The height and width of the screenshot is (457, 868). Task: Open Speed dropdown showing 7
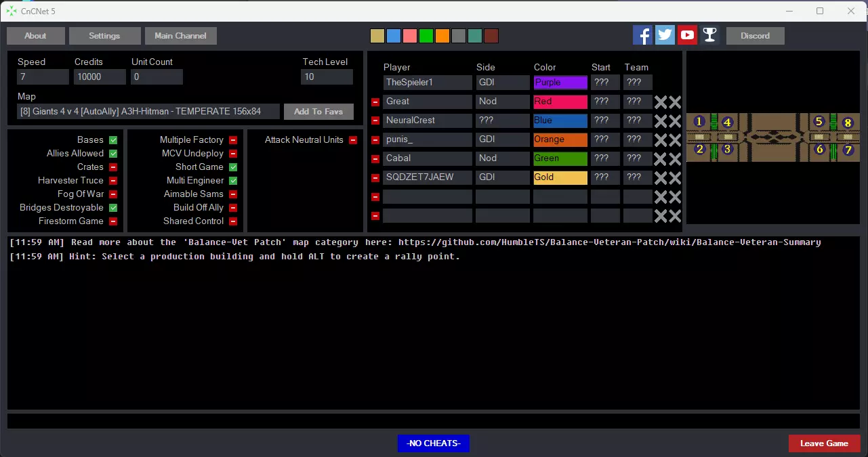click(x=43, y=77)
